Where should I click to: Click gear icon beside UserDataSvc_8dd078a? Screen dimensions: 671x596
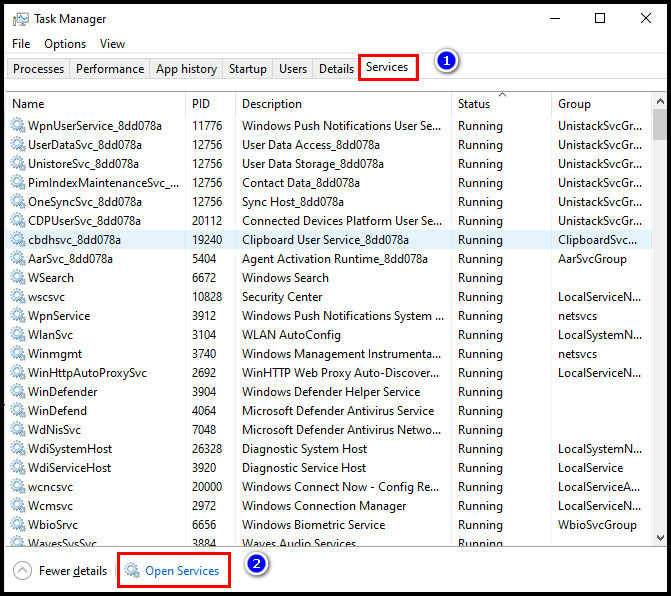(18, 145)
